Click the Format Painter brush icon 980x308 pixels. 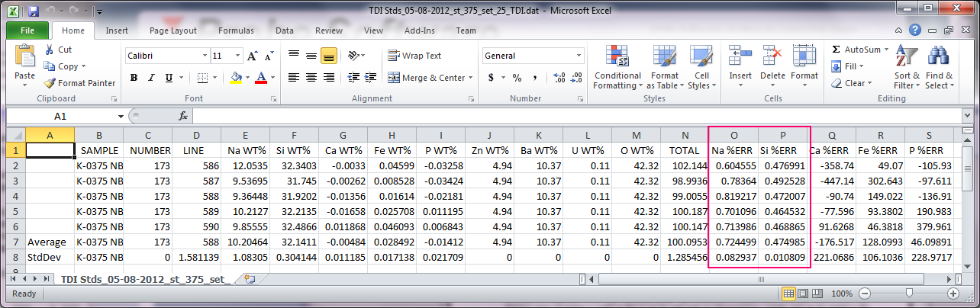tap(50, 83)
